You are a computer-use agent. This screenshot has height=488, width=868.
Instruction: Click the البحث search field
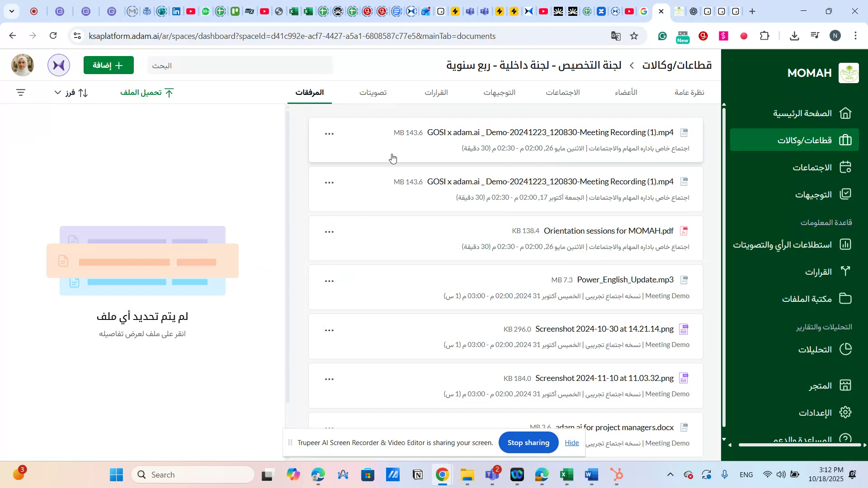tap(240, 65)
